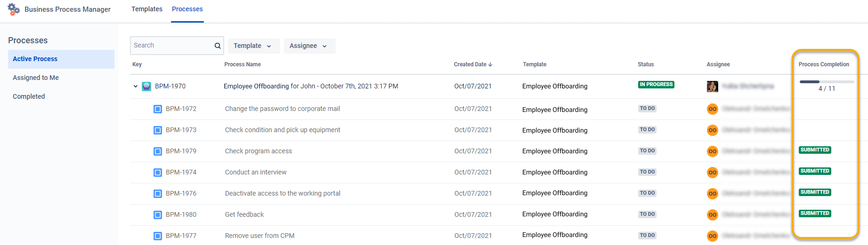Open issue BPM-1970 key link

tap(170, 86)
